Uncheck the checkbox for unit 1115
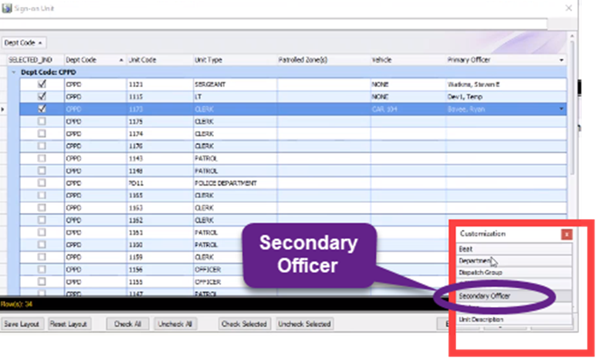The width and height of the screenshot is (603, 364). pos(42,96)
